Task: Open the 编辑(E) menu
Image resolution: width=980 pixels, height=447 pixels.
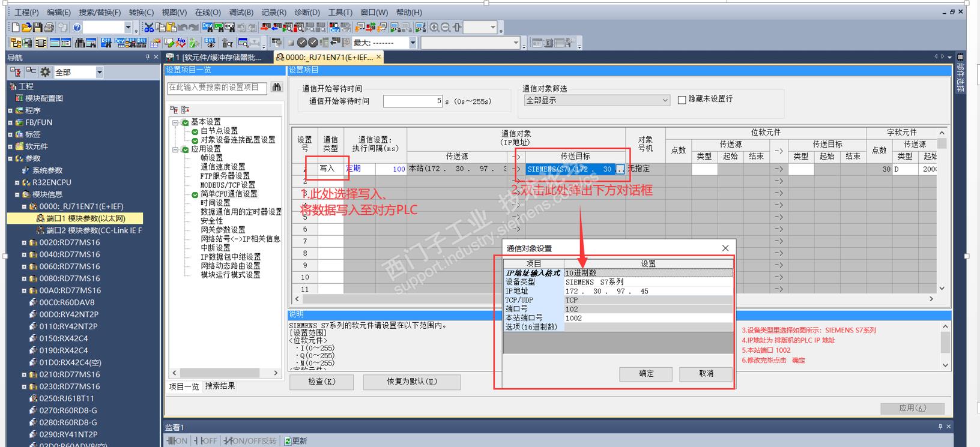Action: click(x=59, y=12)
